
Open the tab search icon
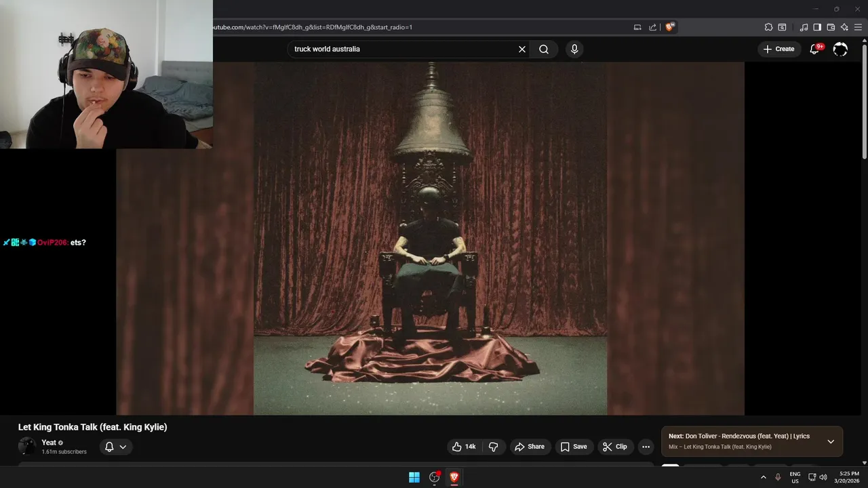click(782, 27)
